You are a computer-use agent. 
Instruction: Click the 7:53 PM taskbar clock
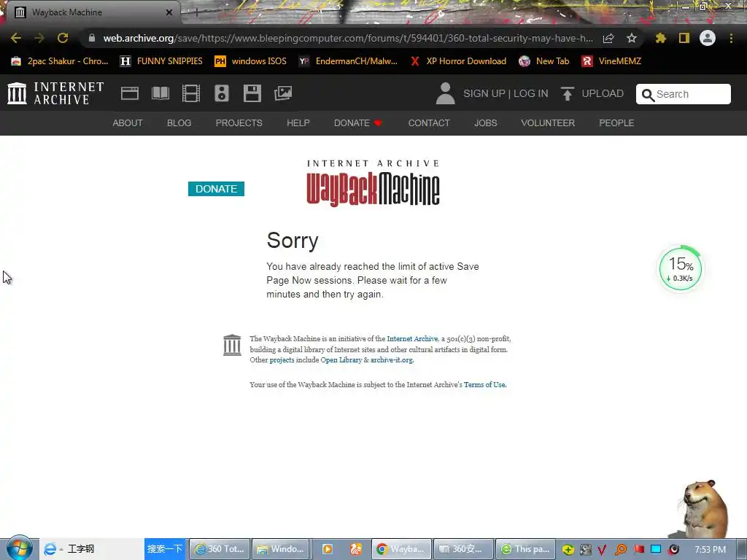pyautogui.click(x=710, y=550)
